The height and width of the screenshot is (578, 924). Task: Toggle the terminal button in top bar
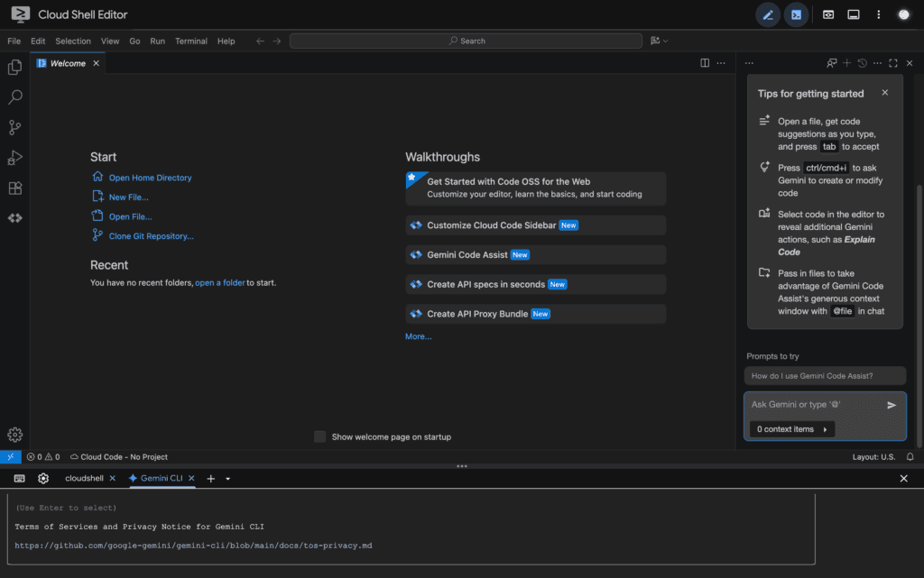coord(796,14)
